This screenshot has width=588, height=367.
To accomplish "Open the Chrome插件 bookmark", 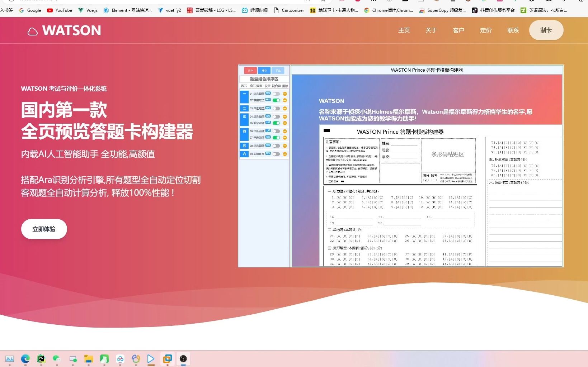I will click(x=389, y=10).
